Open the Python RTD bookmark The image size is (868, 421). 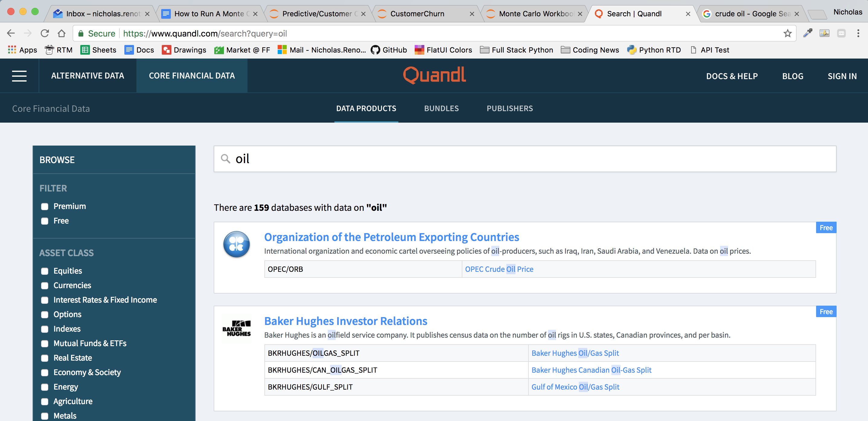654,50
